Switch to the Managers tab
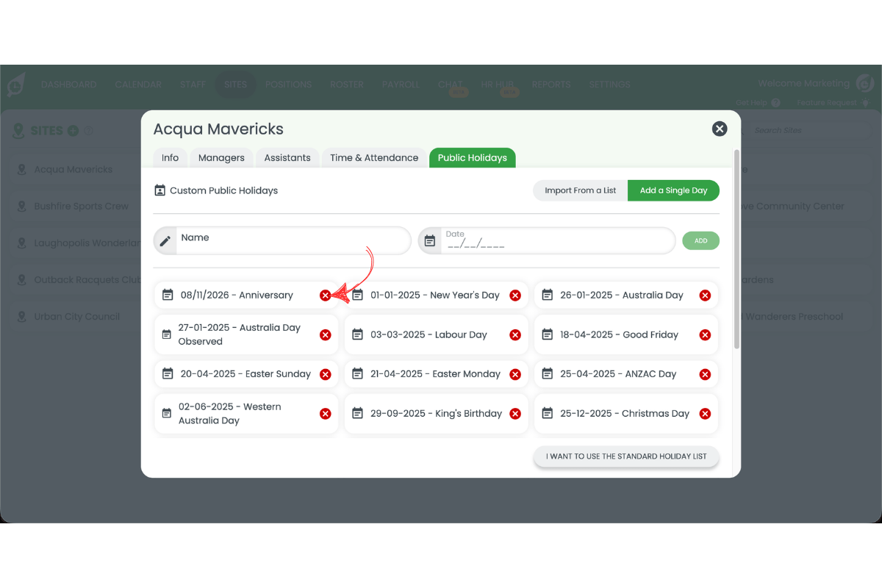Image resolution: width=882 pixels, height=588 pixels. tap(221, 158)
